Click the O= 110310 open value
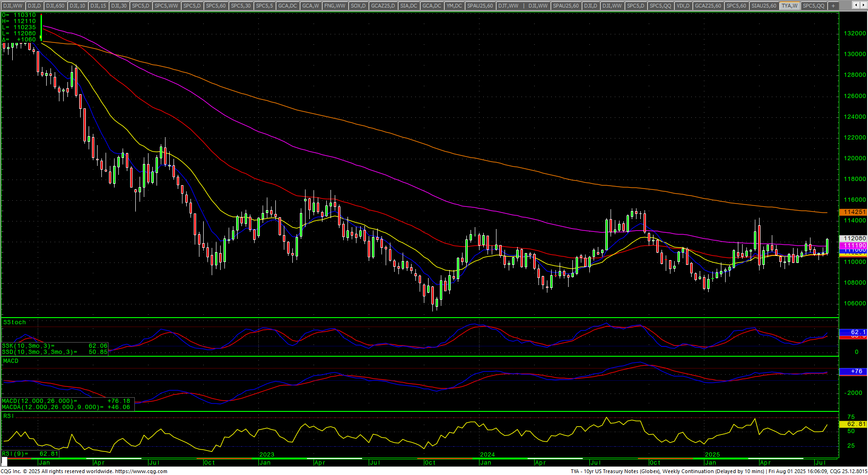 click(19, 15)
